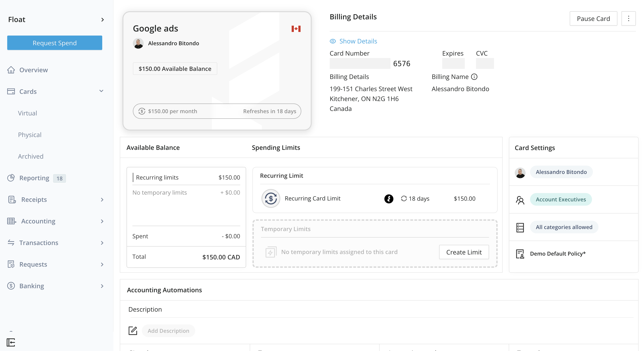Expand the Receipts submenu arrow
Viewport: 644px width, 351px height.
pyautogui.click(x=102, y=200)
